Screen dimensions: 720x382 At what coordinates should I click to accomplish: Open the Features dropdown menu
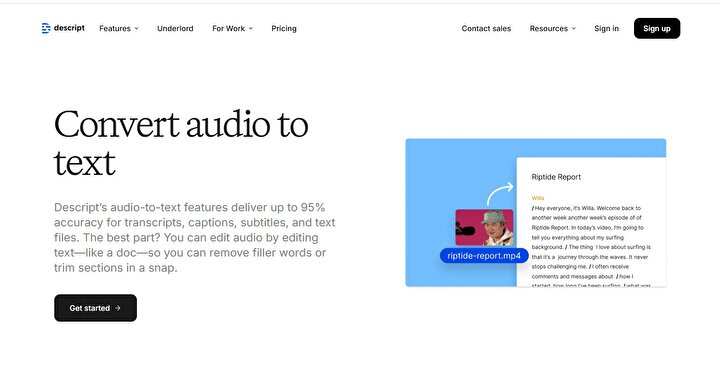(x=118, y=28)
